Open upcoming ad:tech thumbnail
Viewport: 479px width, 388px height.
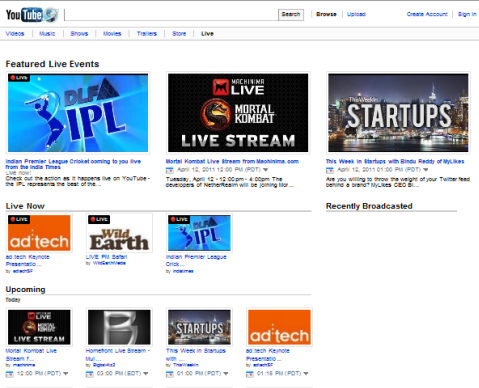279,327
